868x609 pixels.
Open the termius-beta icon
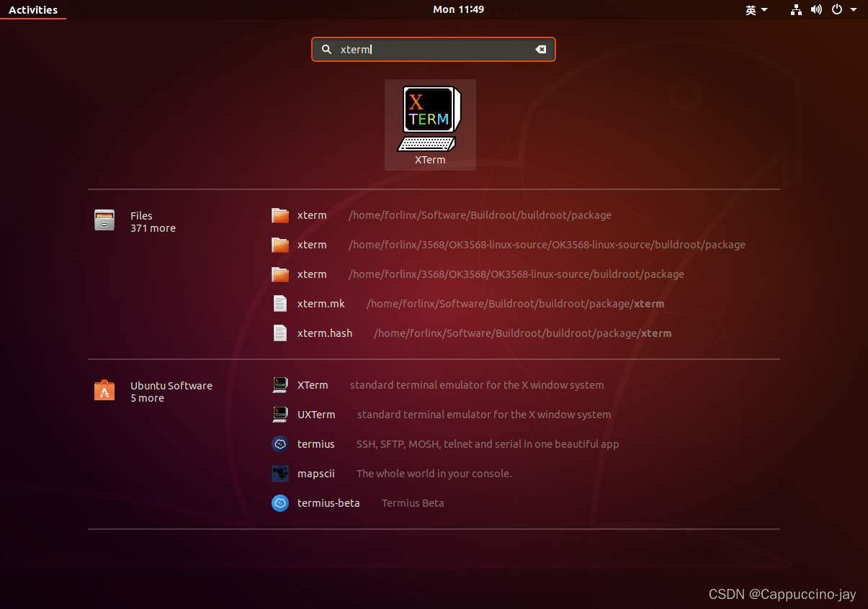click(x=280, y=502)
